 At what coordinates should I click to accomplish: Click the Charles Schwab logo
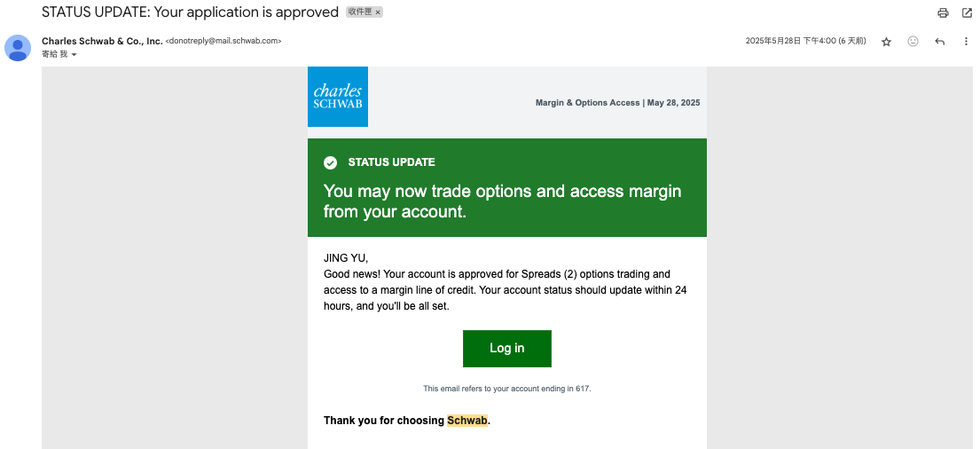click(x=338, y=97)
